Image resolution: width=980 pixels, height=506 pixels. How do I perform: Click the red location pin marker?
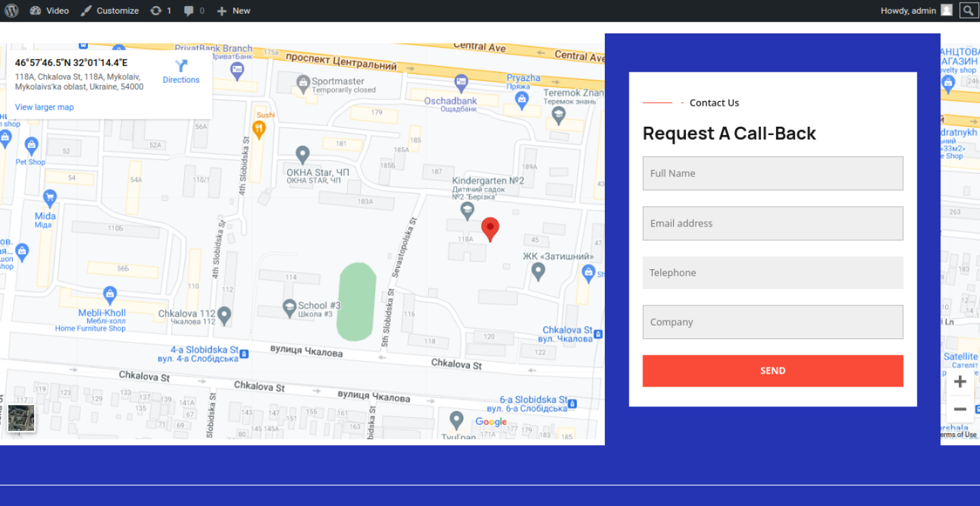[490, 228]
